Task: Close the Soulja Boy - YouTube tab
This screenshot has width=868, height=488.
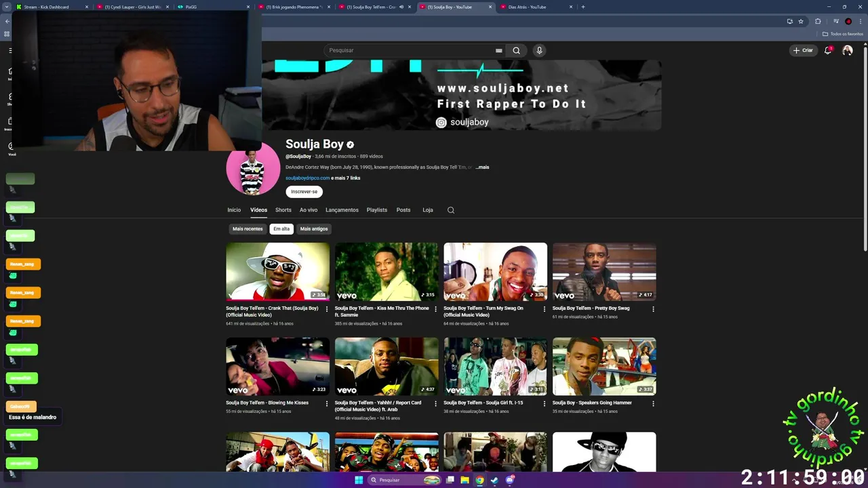Action: pos(491,7)
